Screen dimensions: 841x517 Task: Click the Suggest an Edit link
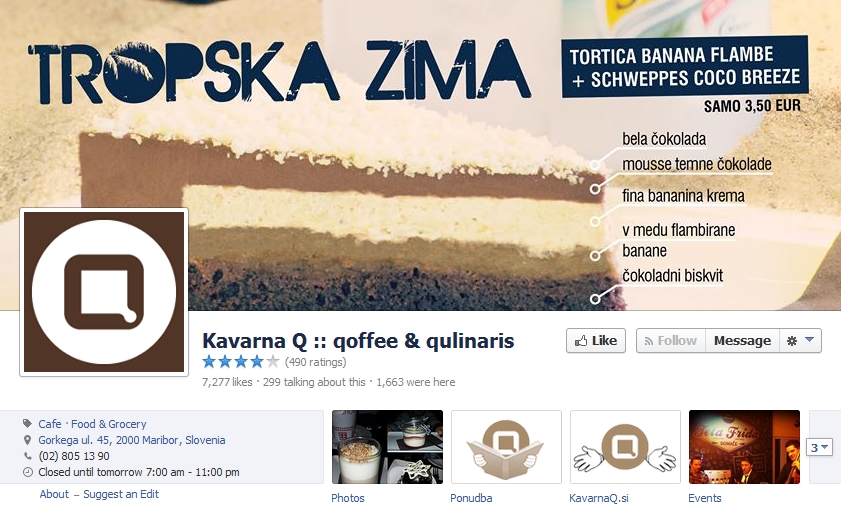coord(121,494)
